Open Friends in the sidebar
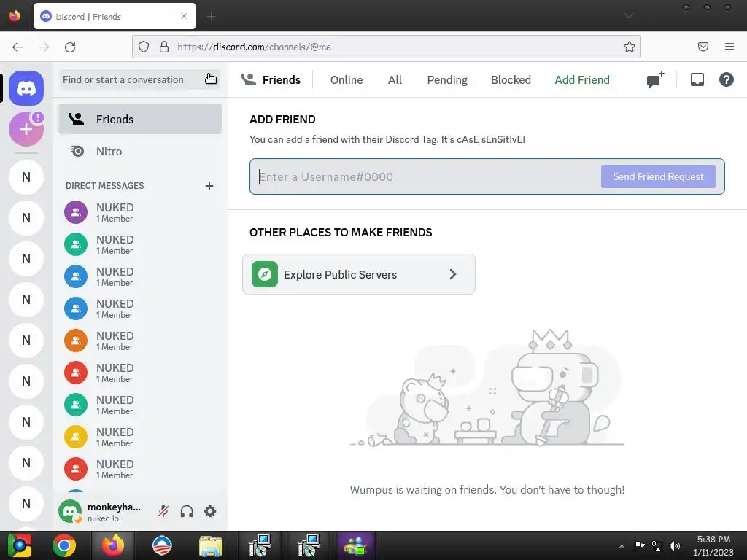 (140, 119)
